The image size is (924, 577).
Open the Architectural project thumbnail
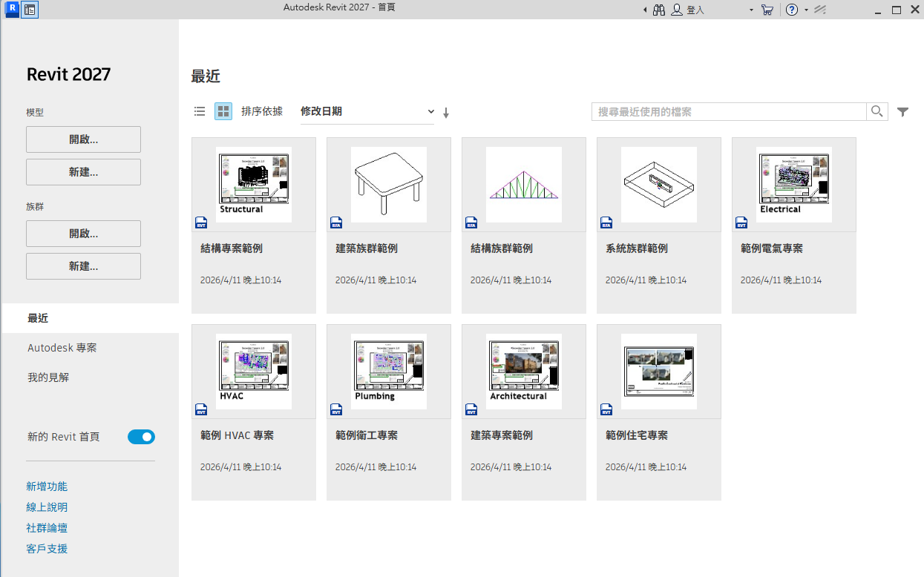[x=524, y=372]
